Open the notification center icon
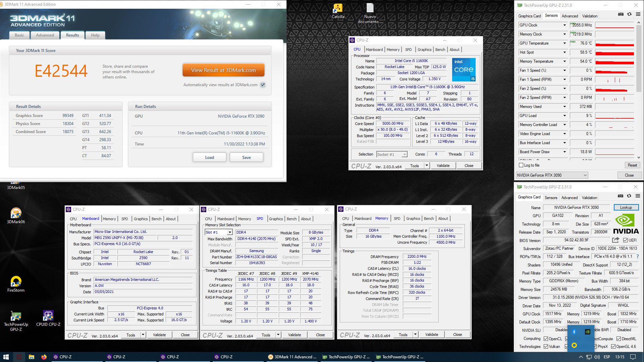Viewport: 644px width, 362px height. pos(633,357)
